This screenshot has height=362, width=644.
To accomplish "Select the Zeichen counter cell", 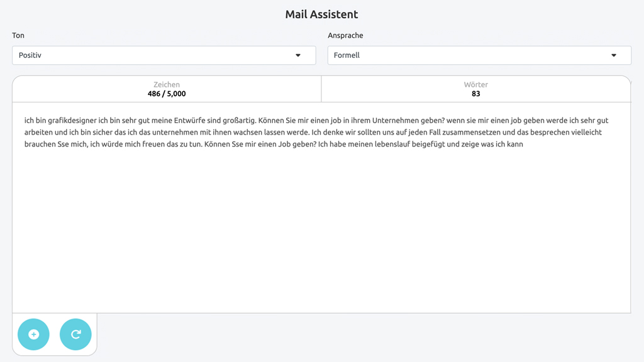I will pos(167,89).
